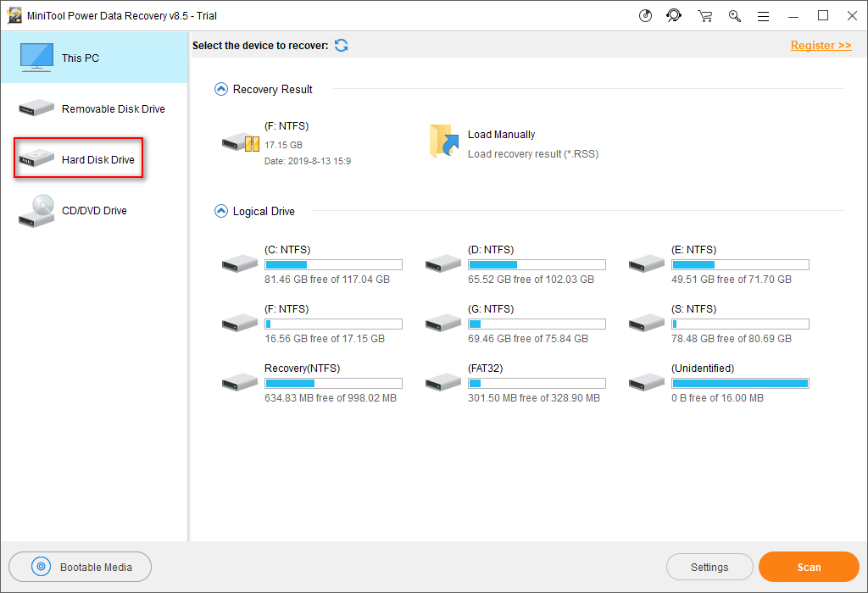Click the Recovery(NTFS) drive label
Screen dimensions: 868x593
303,368
